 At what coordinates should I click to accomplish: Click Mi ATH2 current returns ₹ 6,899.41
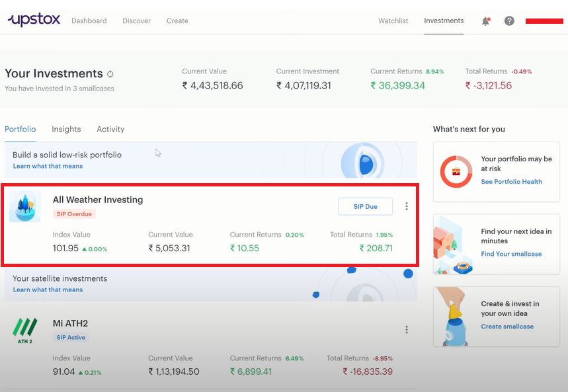coord(251,372)
